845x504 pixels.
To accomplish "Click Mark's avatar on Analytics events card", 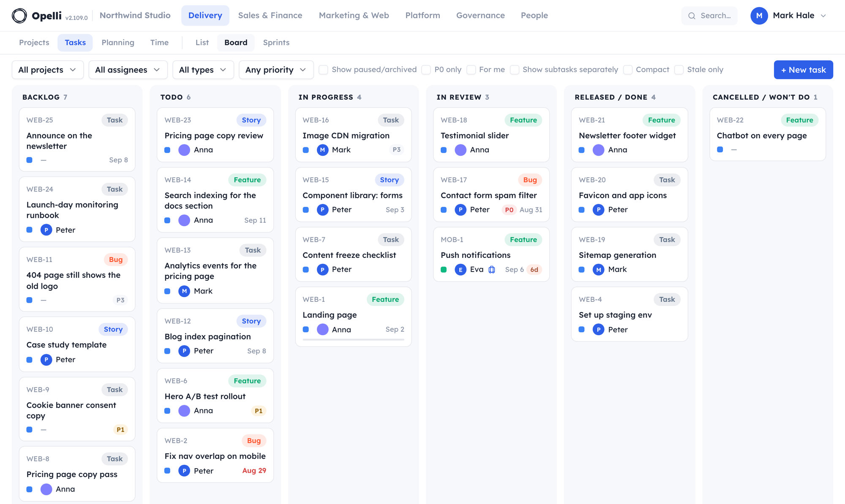I will [x=184, y=291].
